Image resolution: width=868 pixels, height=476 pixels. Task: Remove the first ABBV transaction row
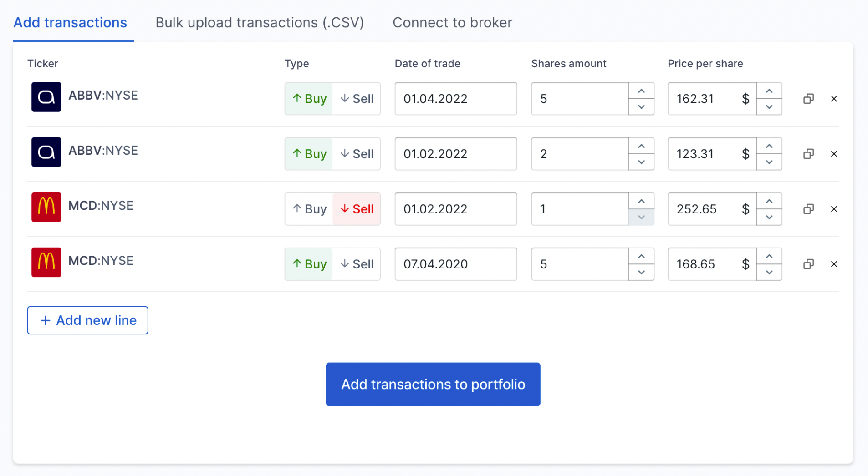click(834, 99)
